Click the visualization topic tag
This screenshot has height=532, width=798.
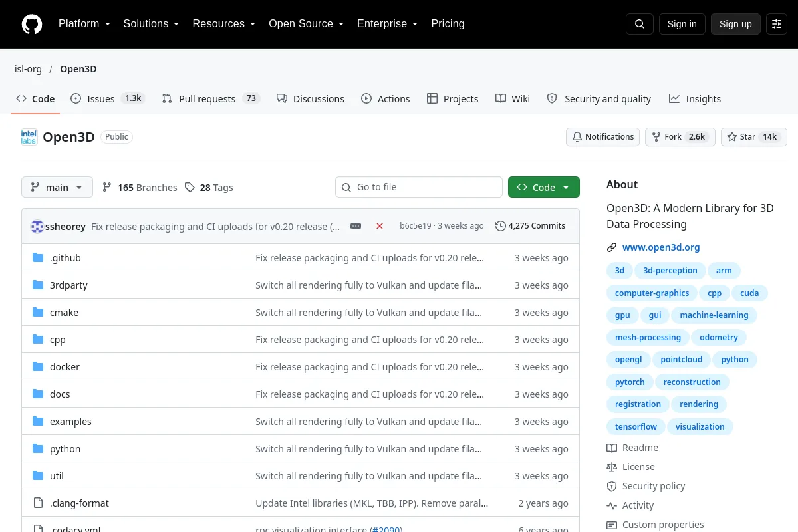tap(700, 427)
